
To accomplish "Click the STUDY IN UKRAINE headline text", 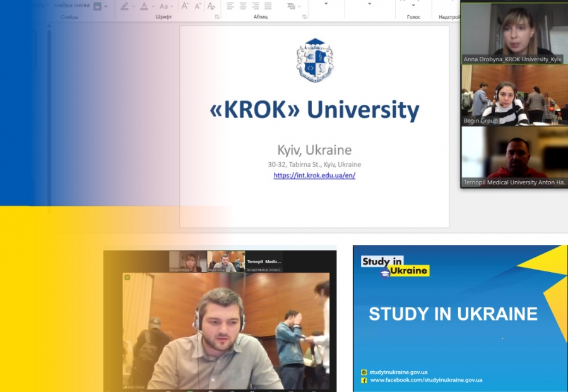I will [453, 314].
